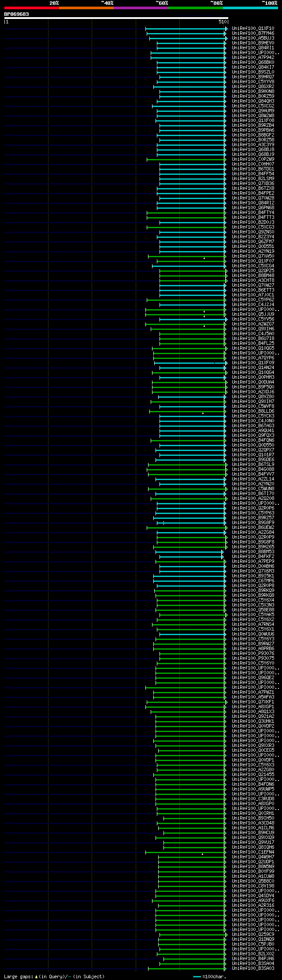Open hit UniRef100_C5XCG2
Image resolution: width=282 pixels, height=980 pixels.
tap(253, 106)
